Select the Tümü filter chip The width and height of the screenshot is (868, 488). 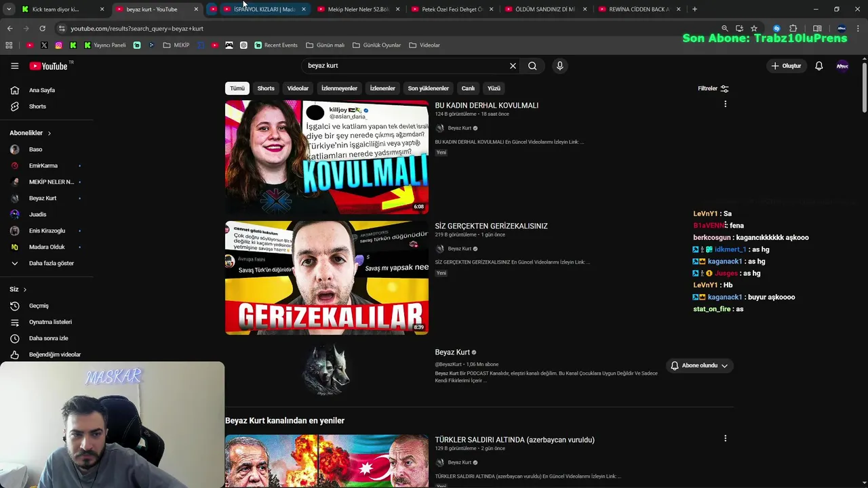[x=237, y=88]
